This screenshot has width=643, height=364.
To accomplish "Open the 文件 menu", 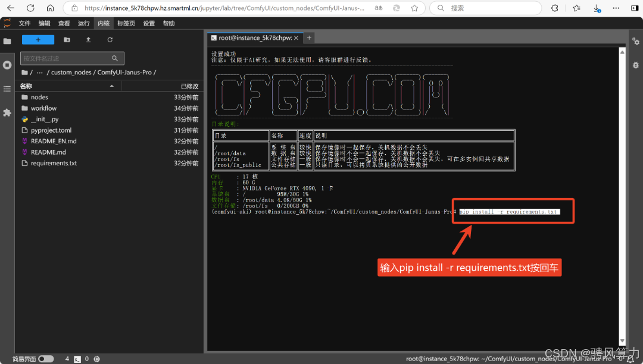I will (24, 23).
